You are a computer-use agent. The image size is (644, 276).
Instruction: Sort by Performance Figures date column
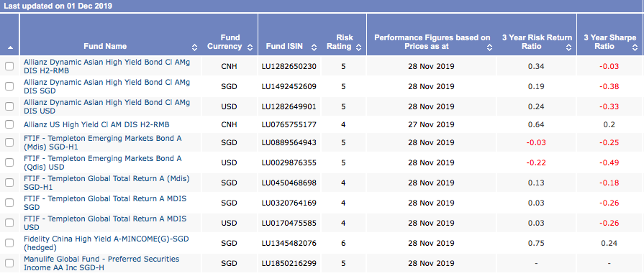(x=489, y=47)
